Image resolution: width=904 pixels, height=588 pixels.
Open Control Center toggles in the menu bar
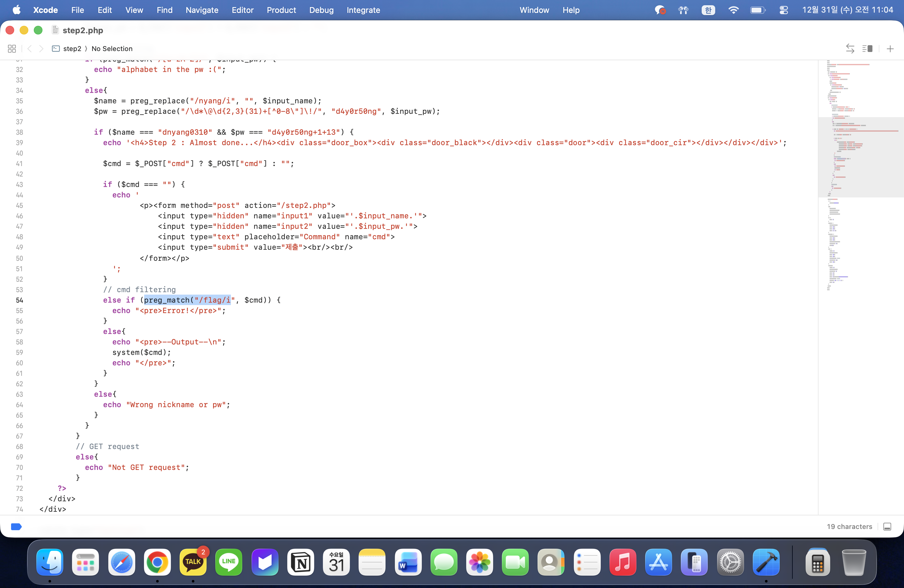[783, 10]
